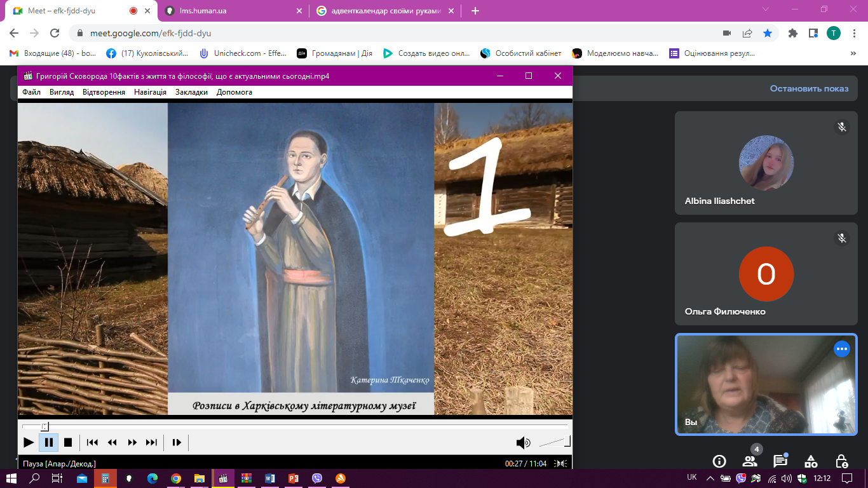Open the Вигляд menu
The width and height of the screenshot is (868, 488).
(62, 92)
